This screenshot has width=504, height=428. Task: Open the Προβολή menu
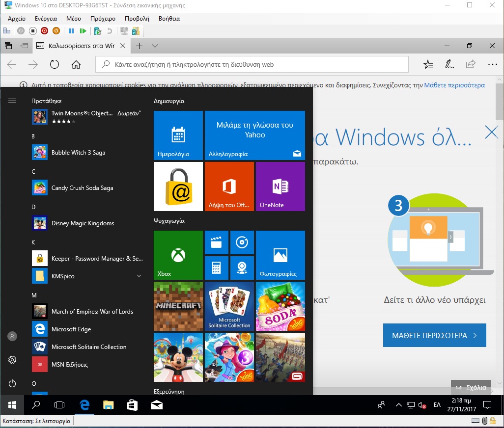point(137,19)
